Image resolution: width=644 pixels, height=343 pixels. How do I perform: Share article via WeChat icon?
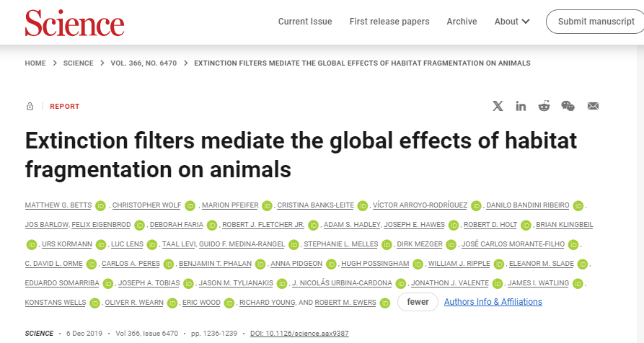coord(568,106)
